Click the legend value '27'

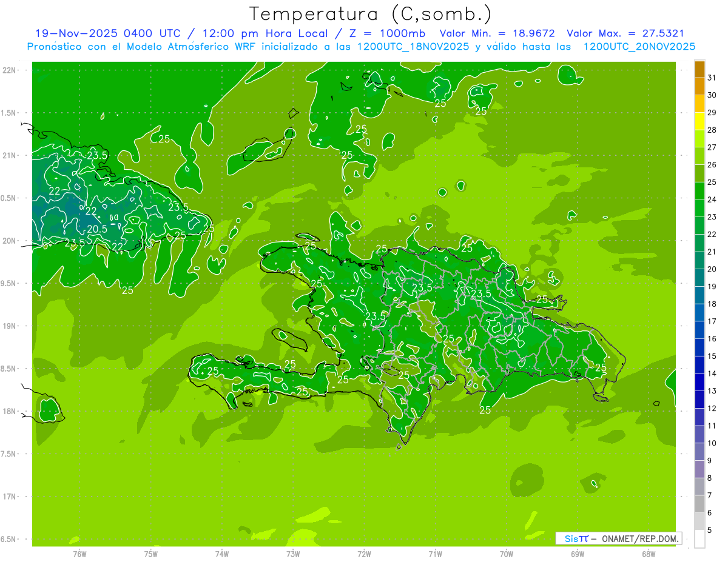pos(712,147)
